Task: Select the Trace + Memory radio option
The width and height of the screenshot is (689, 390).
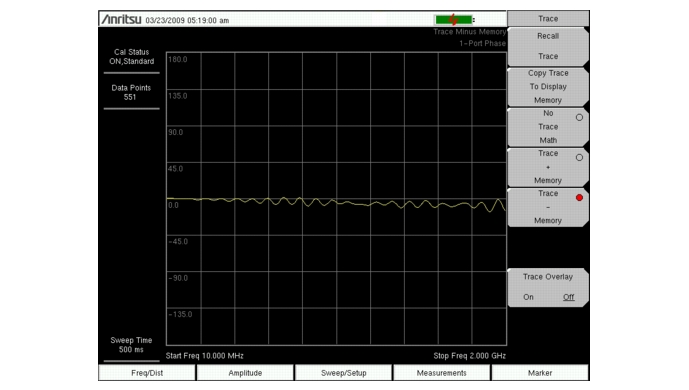Action: point(579,157)
